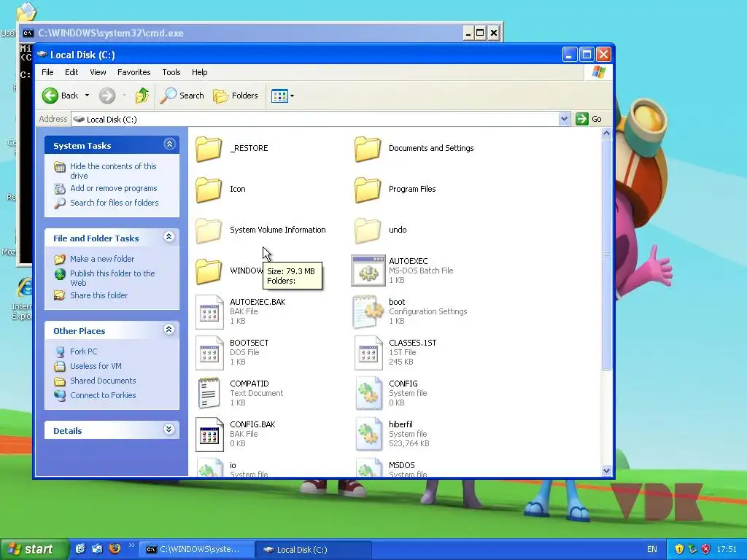Collapse the File and Folder Tasks panel
Screen dimensions: 747x560
pyautogui.click(x=169, y=237)
